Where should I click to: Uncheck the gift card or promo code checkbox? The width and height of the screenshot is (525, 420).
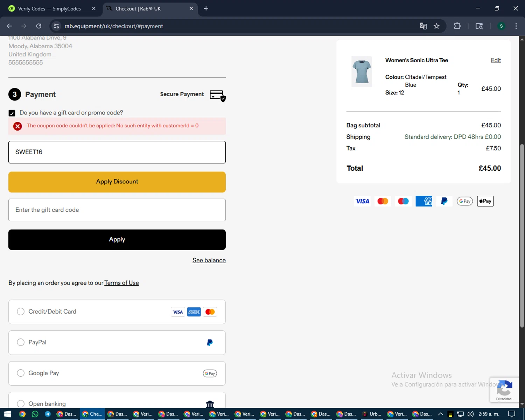click(x=12, y=113)
